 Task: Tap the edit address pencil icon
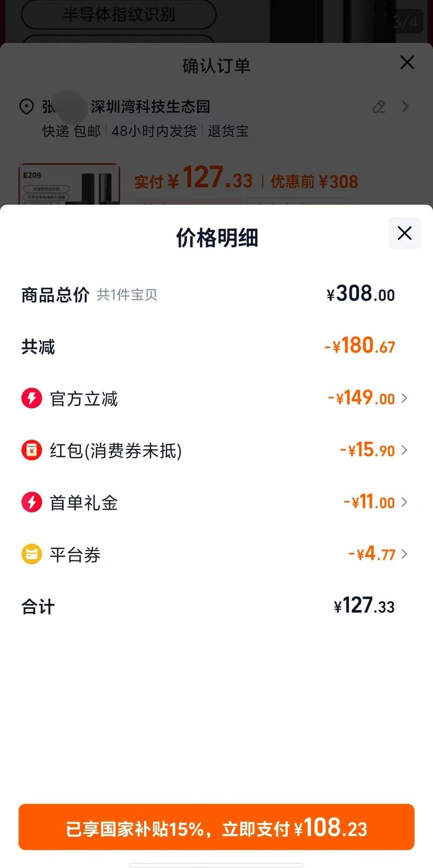[x=379, y=107]
